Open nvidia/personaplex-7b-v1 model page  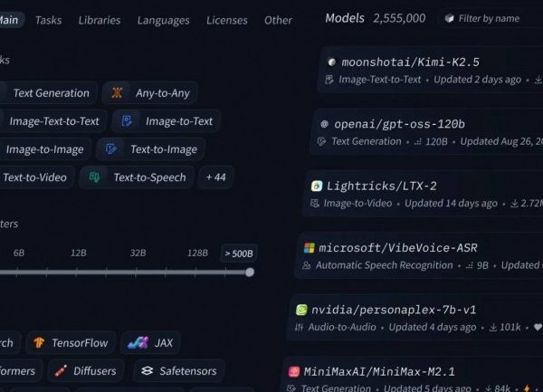tap(394, 310)
